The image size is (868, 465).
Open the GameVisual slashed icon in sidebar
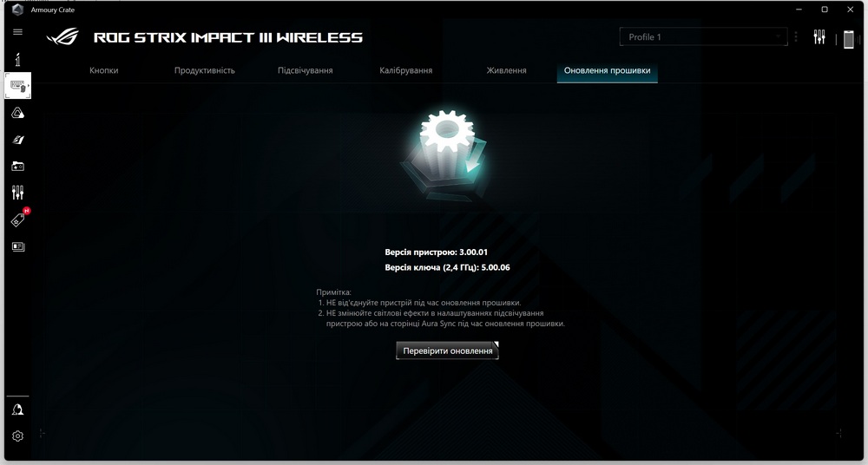(17, 140)
